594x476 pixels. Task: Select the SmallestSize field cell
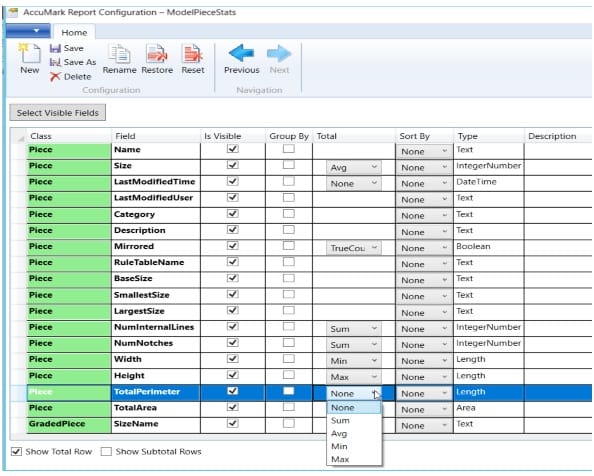tap(156, 295)
